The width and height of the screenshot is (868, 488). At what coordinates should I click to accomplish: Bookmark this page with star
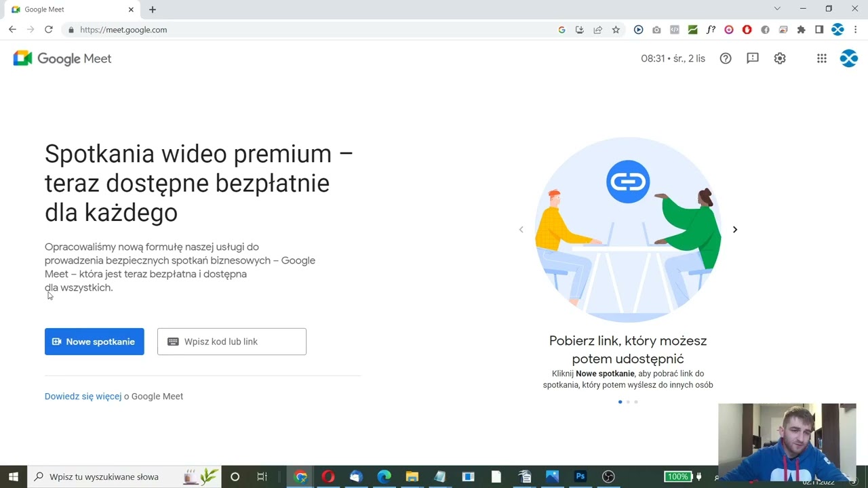pos(616,30)
